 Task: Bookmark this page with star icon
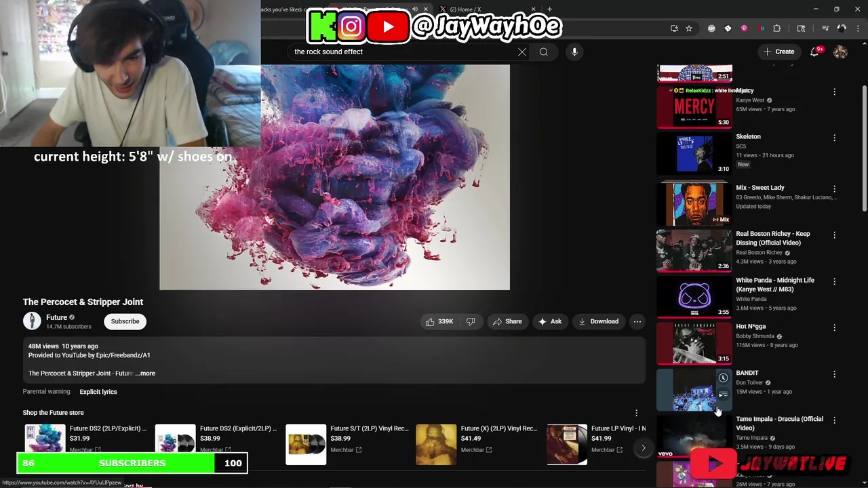coord(689,28)
